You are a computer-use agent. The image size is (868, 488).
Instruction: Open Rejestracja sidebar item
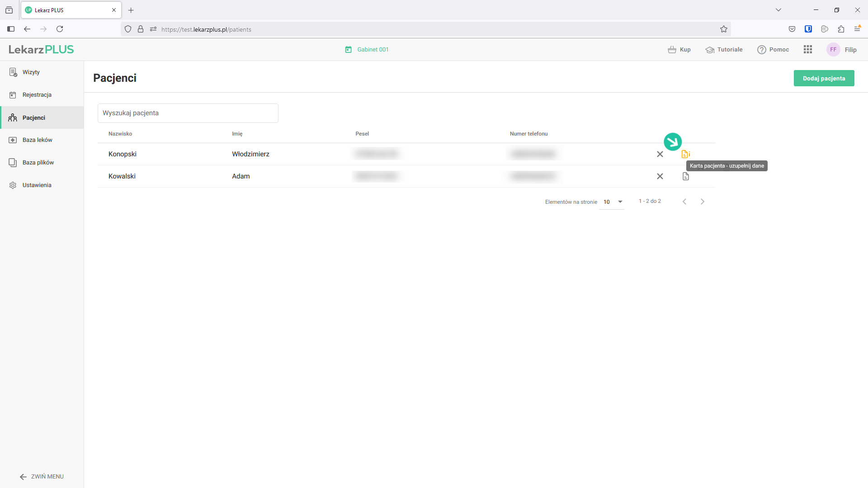tap(37, 95)
